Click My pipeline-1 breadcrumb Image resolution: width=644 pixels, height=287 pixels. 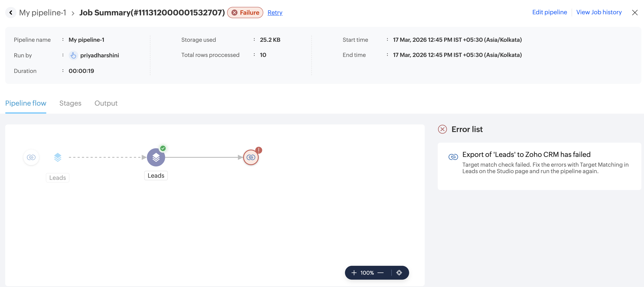tap(42, 13)
